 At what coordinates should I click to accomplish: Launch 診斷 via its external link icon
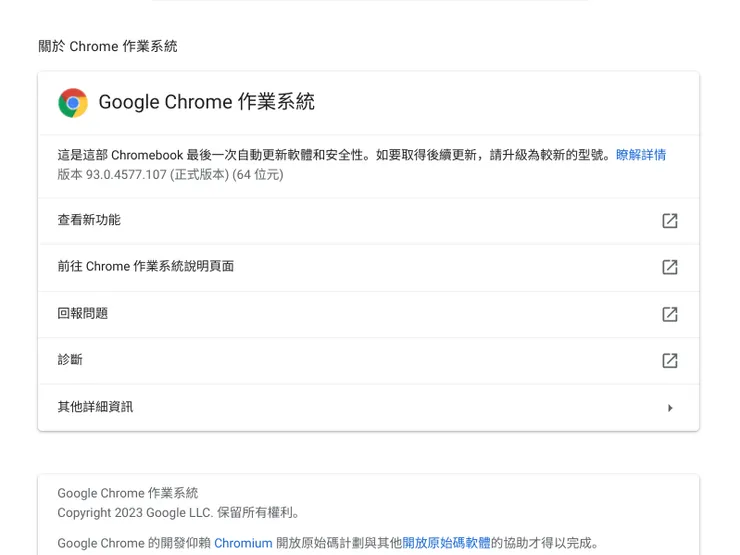[670, 361]
